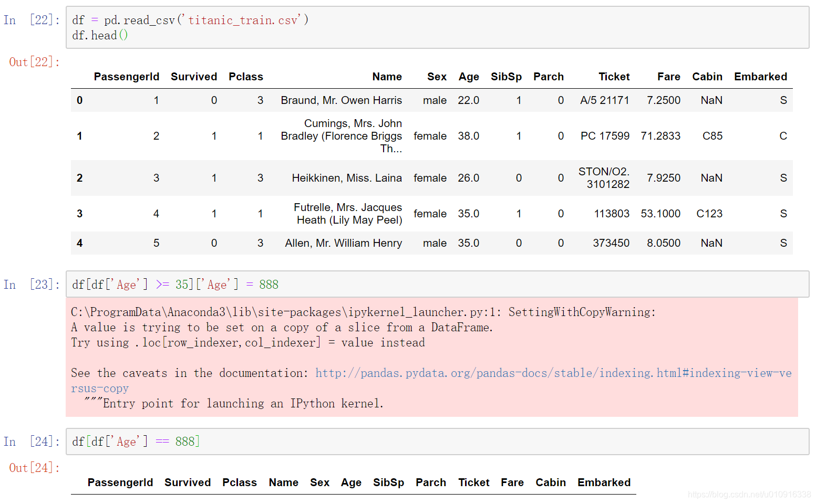Click Sex header in empty result table
The height and width of the screenshot is (504, 816).
pos(319,482)
